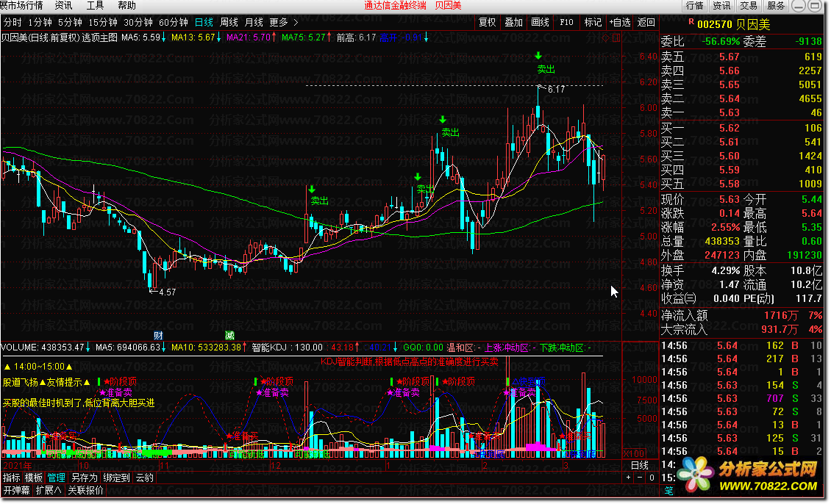Select the 月线 monthly period
This screenshot has height=504, width=831.
254,23
